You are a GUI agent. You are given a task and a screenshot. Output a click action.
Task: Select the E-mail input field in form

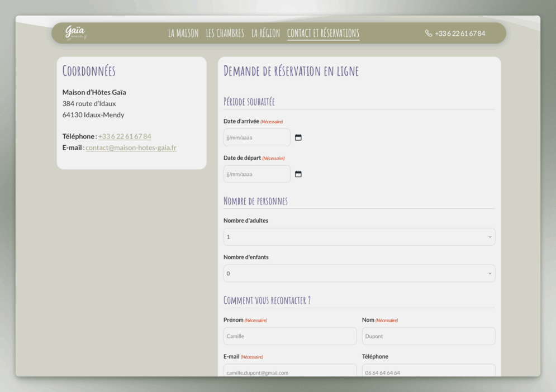289,371
